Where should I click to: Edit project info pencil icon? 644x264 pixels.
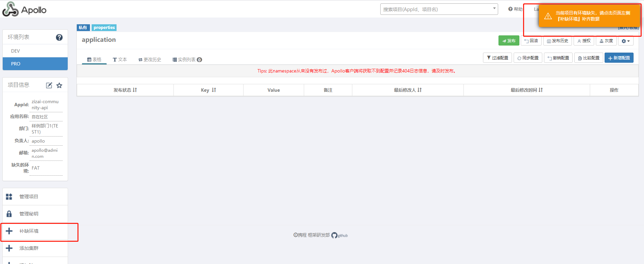click(x=49, y=85)
